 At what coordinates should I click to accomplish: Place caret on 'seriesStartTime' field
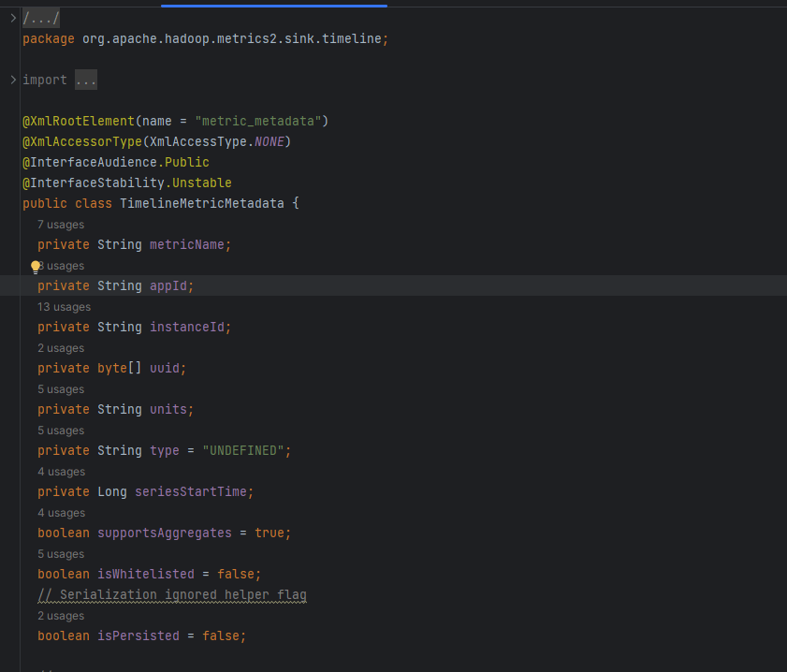(x=191, y=491)
